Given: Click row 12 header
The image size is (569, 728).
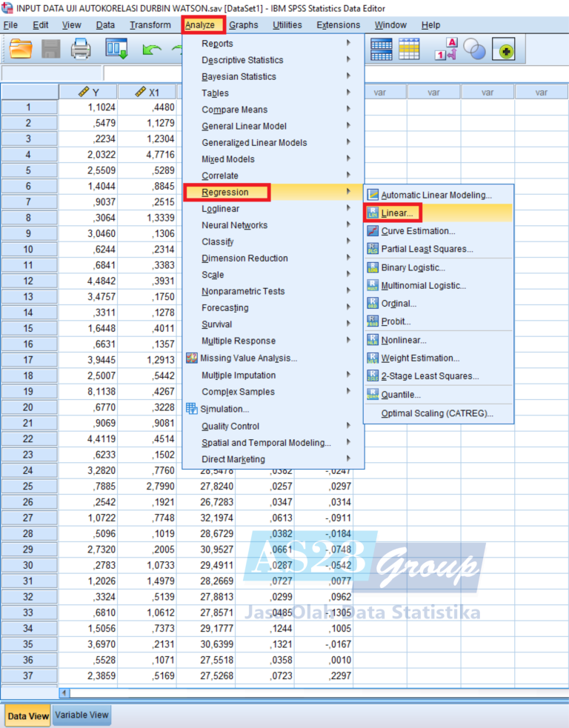Looking at the screenshot, I should pos(29,281).
